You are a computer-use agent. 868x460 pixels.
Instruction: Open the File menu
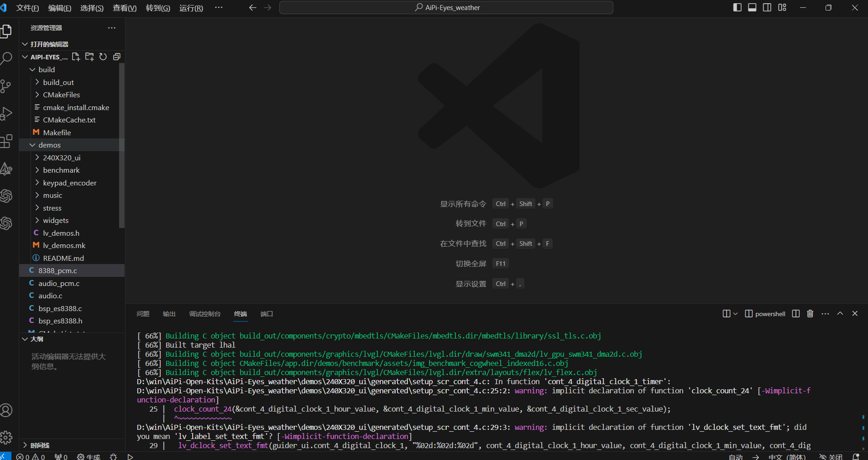(27, 8)
